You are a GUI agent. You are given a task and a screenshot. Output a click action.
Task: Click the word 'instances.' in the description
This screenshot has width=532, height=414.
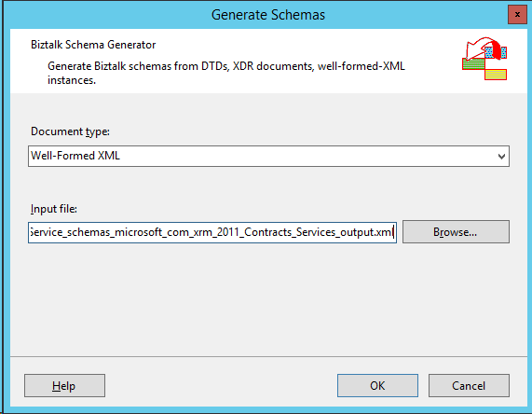tap(72, 80)
